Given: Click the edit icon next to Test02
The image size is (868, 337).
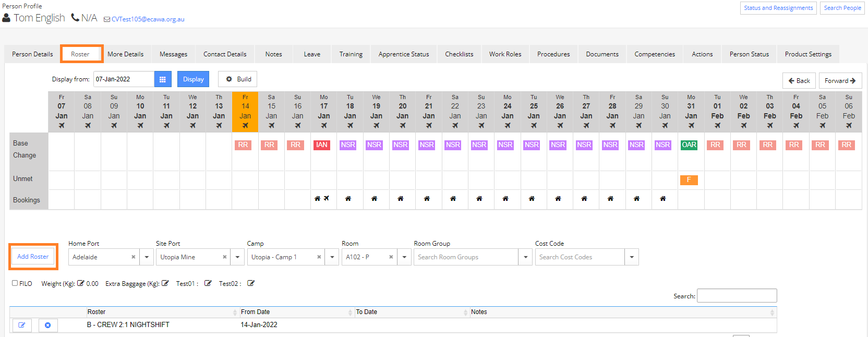Looking at the screenshot, I should pos(251,283).
